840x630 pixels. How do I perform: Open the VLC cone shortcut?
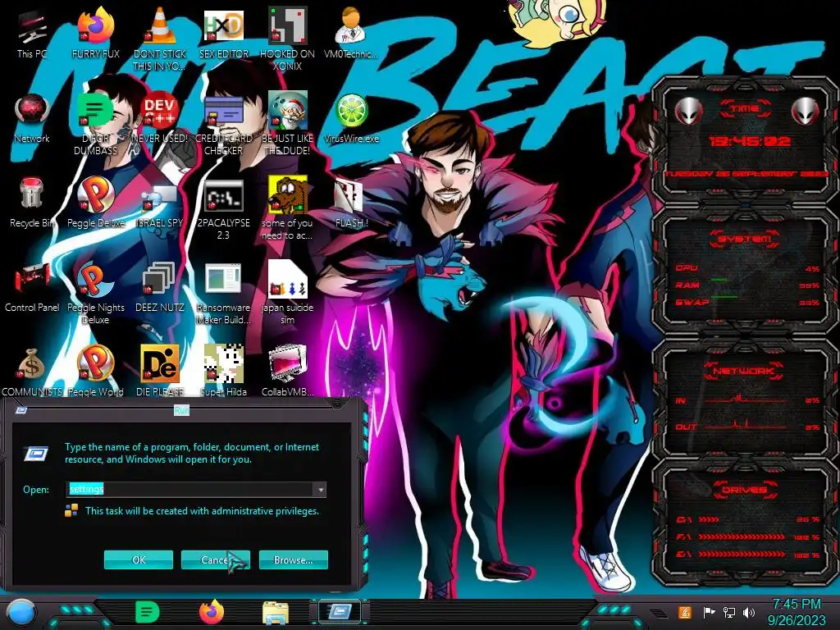159,39
